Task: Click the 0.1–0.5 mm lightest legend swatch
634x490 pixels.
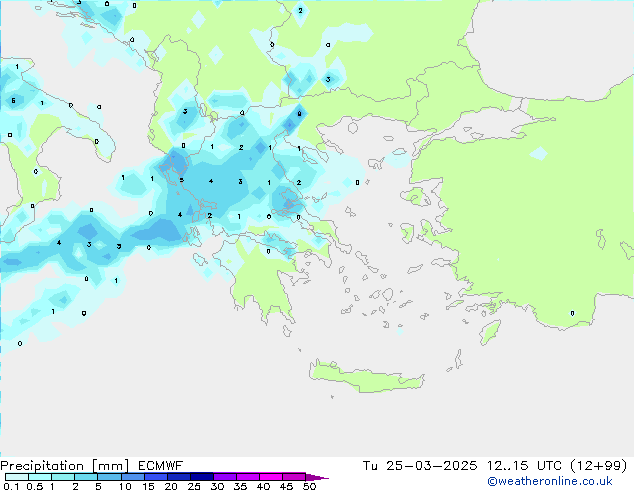Action: click(x=17, y=477)
